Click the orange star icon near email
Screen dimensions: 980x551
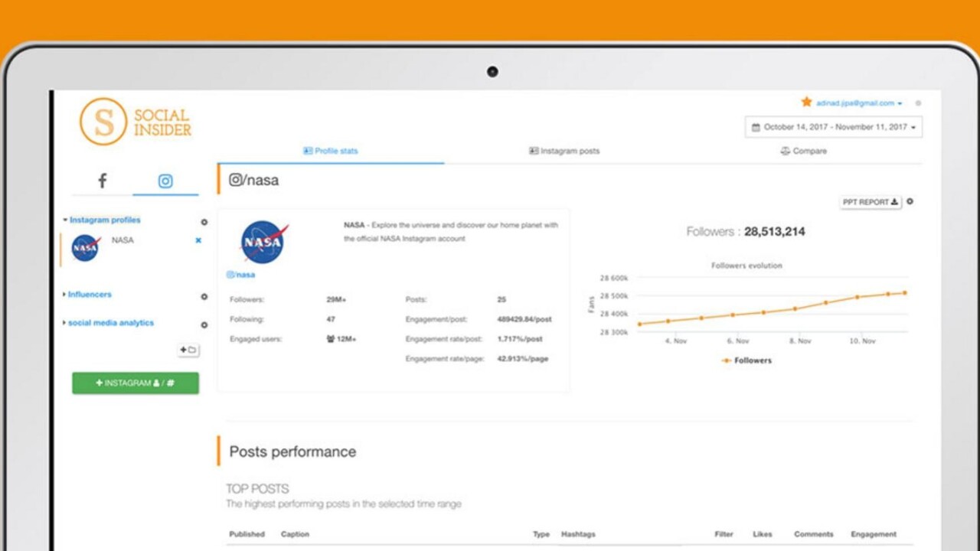coord(806,102)
